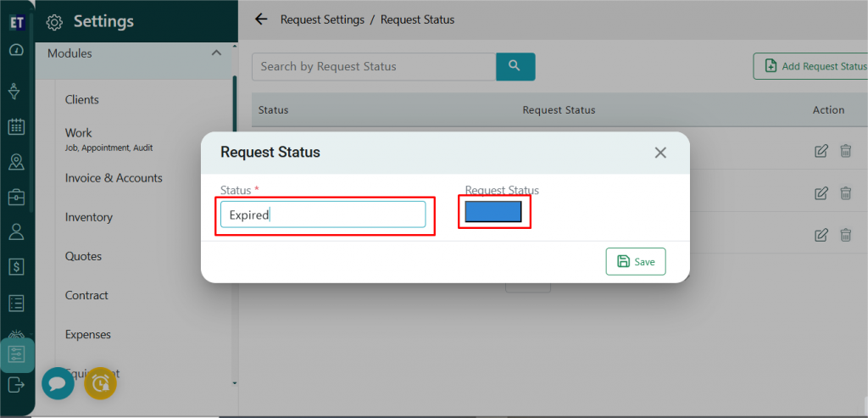Click the first row edit icon
Screen dimensions: 868x418
821,151
